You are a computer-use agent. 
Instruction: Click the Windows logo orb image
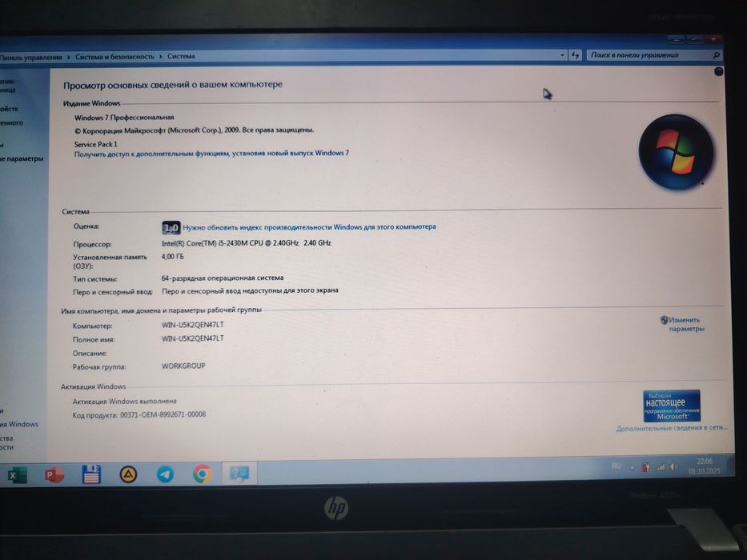675,152
